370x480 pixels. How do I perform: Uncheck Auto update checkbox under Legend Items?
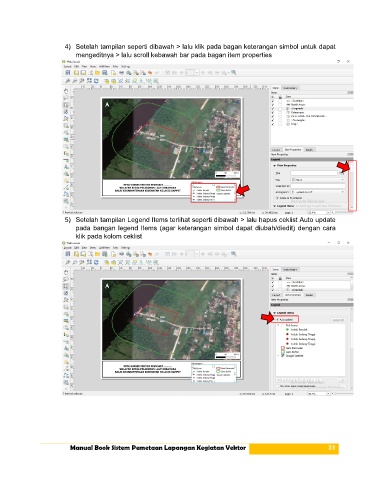(x=277, y=319)
